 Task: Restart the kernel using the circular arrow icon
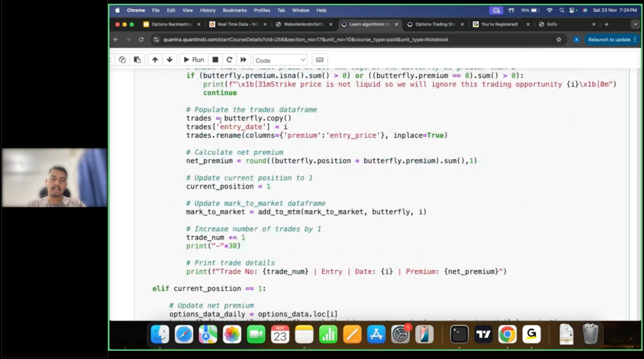click(x=229, y=60)
